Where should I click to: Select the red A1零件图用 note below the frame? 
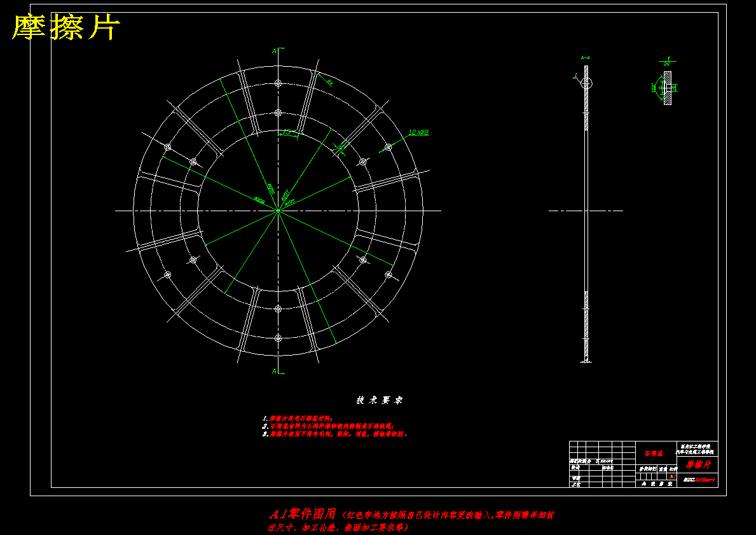[411, 520]
